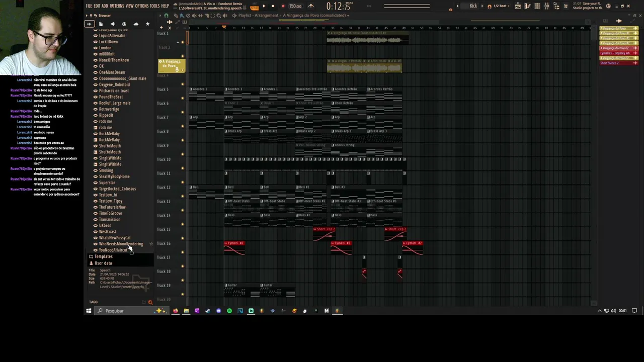Open the PATTERNS menu
The height and width of the screenshot is (362, 644).
click(117, 6)
